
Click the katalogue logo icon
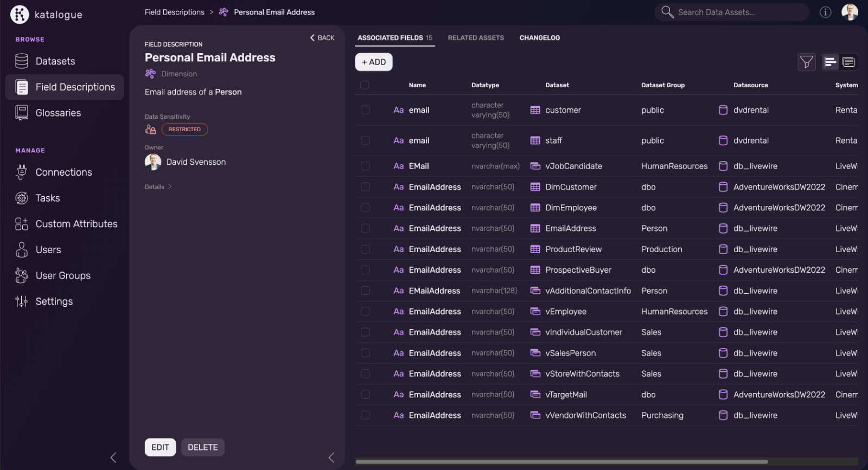click(x=20, y=14)
